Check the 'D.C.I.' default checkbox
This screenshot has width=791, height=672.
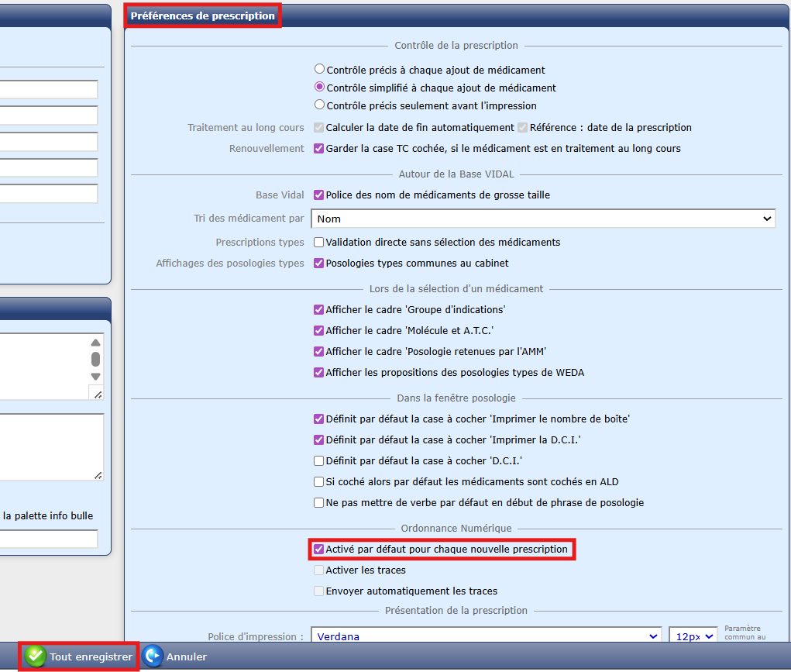(x=318, y=460)
